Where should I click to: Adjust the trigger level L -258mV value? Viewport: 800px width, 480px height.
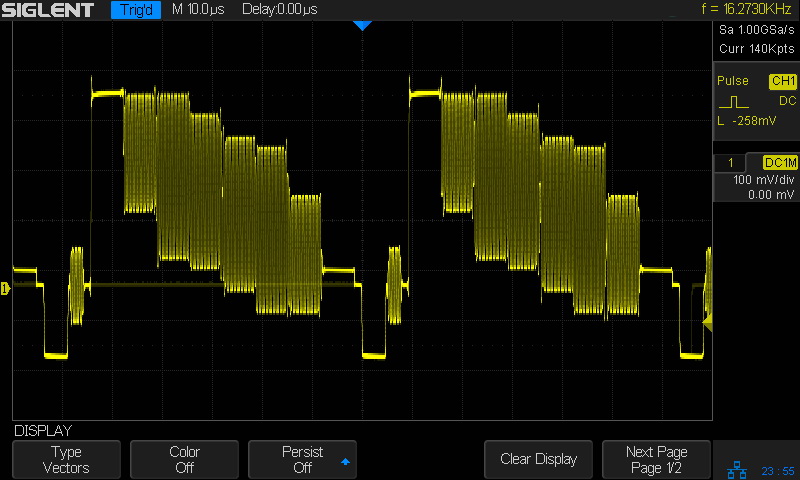coord(747,121)
